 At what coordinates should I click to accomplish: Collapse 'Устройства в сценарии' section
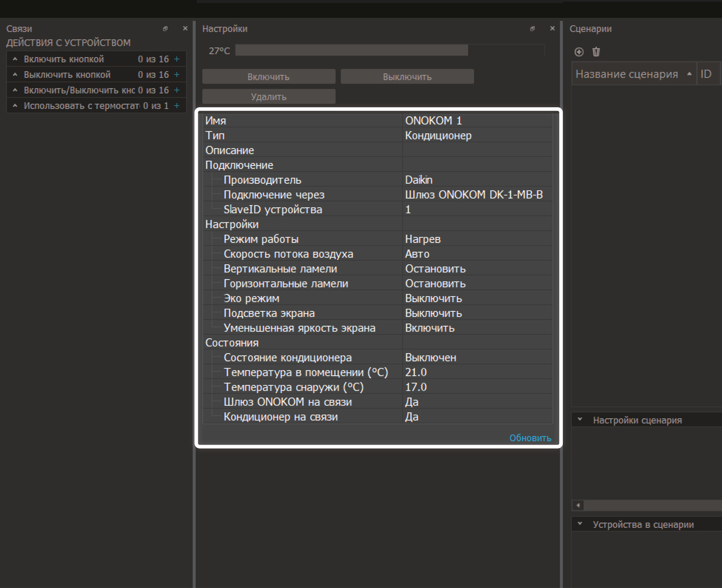[580, 524]
